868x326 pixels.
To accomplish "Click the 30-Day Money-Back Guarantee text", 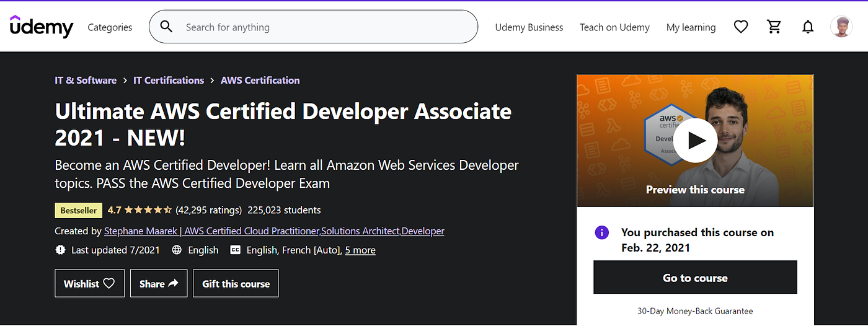I will (x=695, y=311).
